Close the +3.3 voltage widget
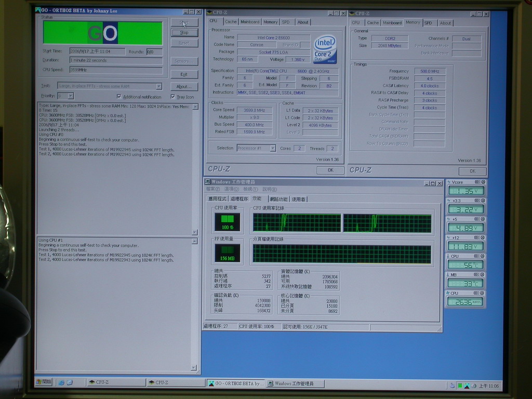This screenshot has height=399, width=532. 483,201
